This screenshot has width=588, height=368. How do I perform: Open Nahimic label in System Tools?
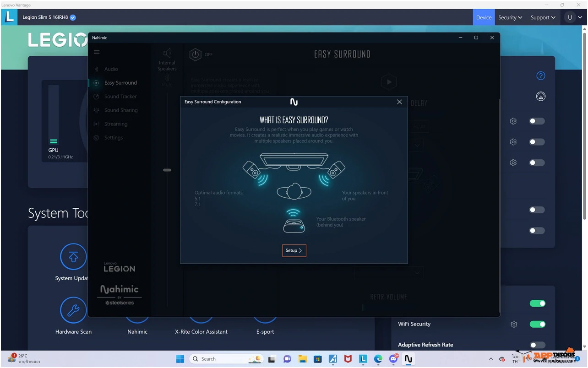click(x=137, y=332)
